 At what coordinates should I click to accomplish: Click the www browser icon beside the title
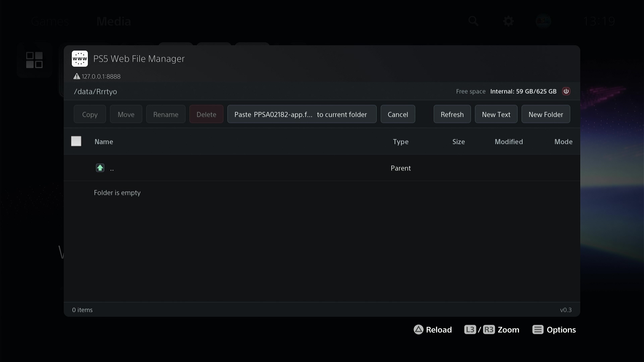[x=80, y=59]
